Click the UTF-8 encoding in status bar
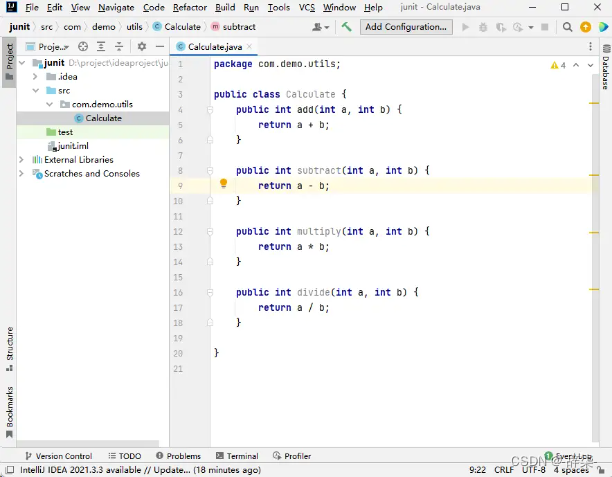Screen dimensions: 612x477 tap(534, 470)
